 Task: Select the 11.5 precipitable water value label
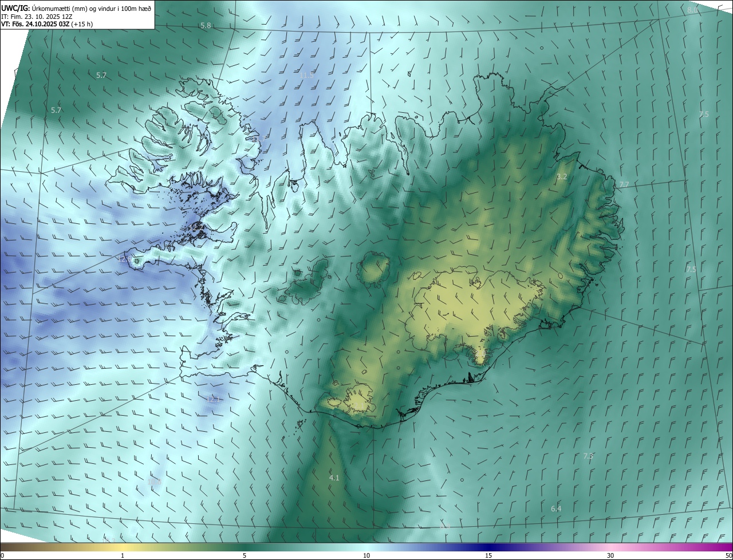(307, 75)
